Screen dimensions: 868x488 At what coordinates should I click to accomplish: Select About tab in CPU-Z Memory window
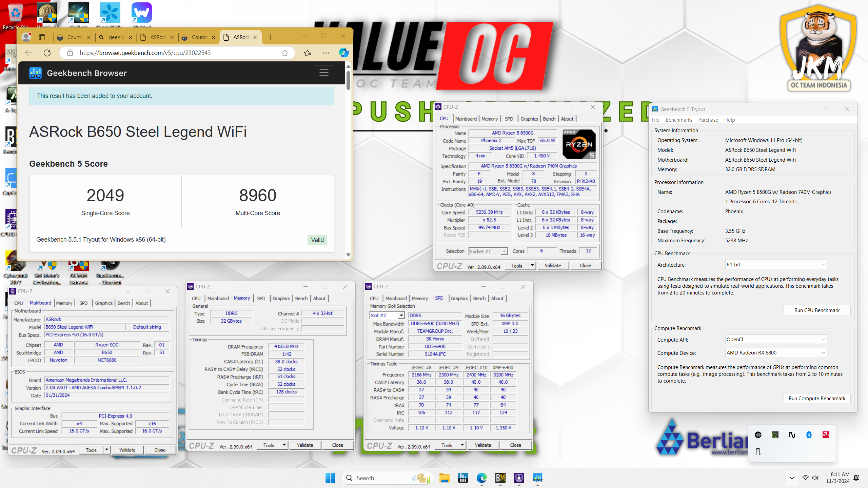(x=319, y=299)
